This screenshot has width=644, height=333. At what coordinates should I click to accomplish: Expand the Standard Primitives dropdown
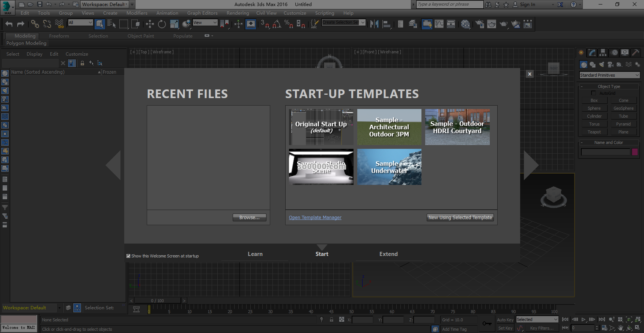coord(609,75)
